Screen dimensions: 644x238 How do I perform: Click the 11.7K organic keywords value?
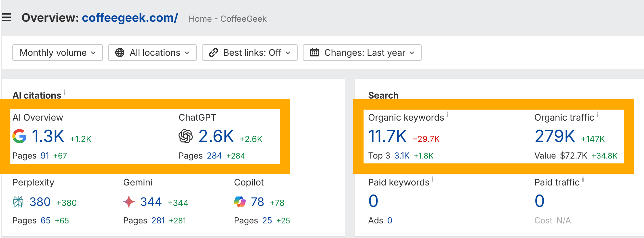[387, 136]
